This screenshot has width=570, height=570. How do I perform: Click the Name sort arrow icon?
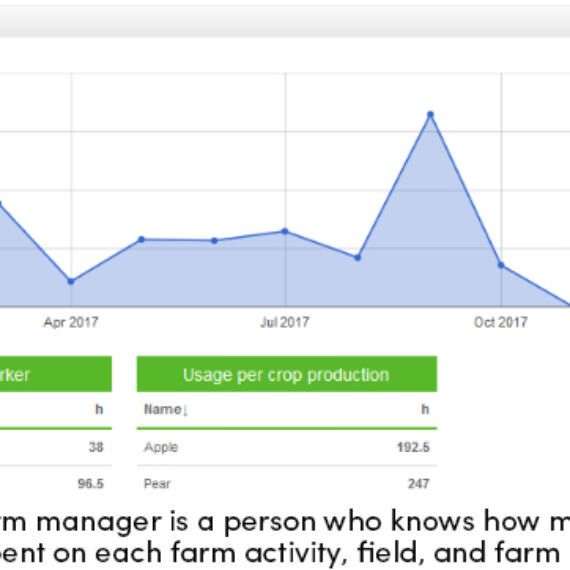click(185, 411)
